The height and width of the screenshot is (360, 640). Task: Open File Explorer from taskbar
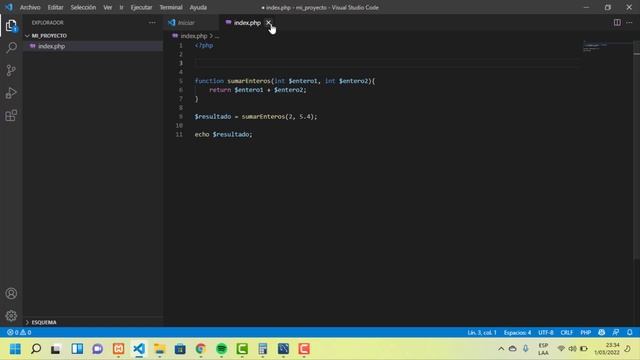160,349
